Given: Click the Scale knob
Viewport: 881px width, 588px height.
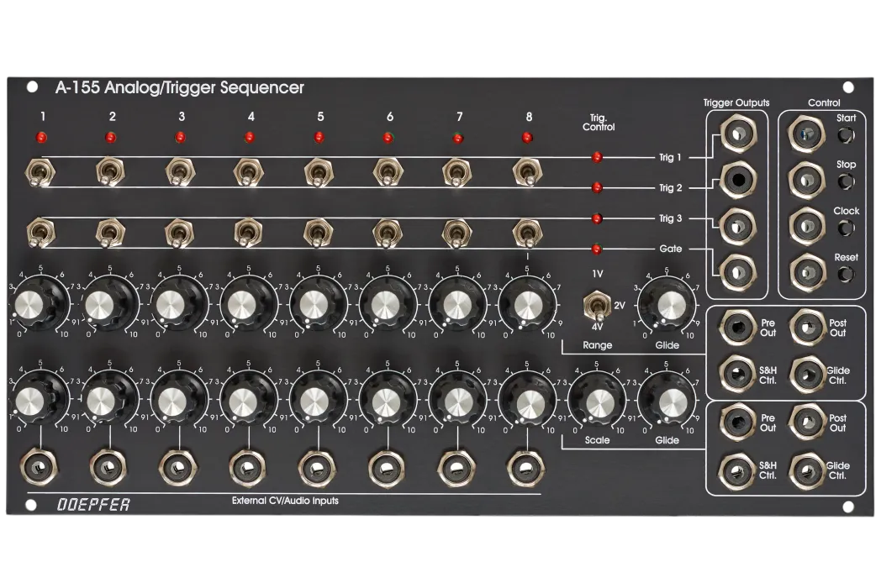Looking at the screenshot, I should pos(598,401).
